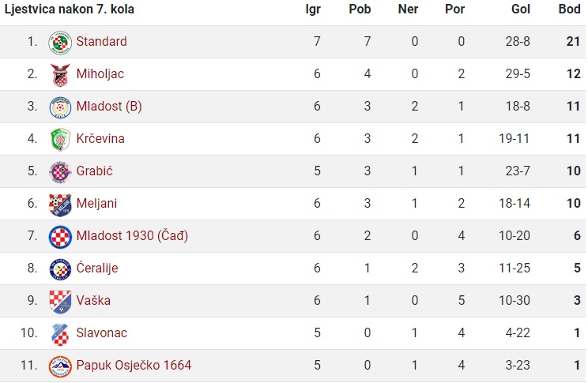Click the Vaška club shield icon
Image resolution: width=588 pixels, height=383 pixels.
pyautogui.click(x=60, y=302)
